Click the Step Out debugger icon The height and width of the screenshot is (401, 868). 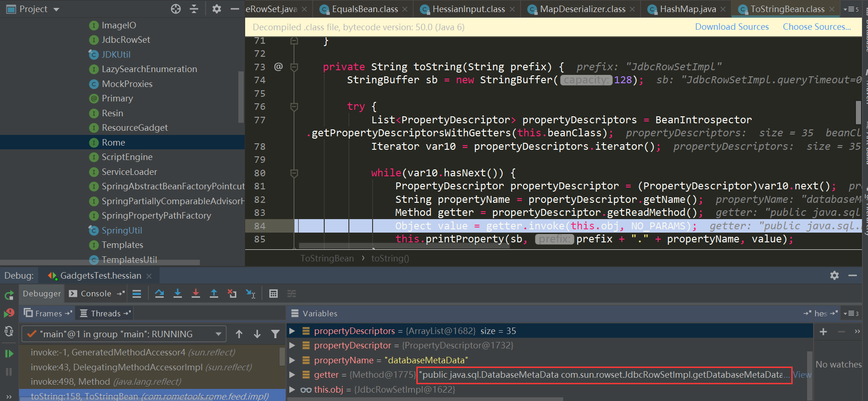coord(214,294)
